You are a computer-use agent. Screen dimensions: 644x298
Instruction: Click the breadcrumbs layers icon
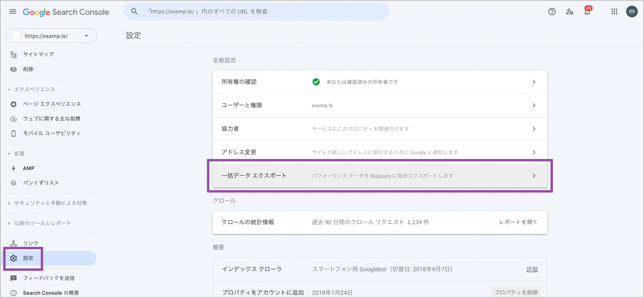pyautogui.click(x=14, y=183)
